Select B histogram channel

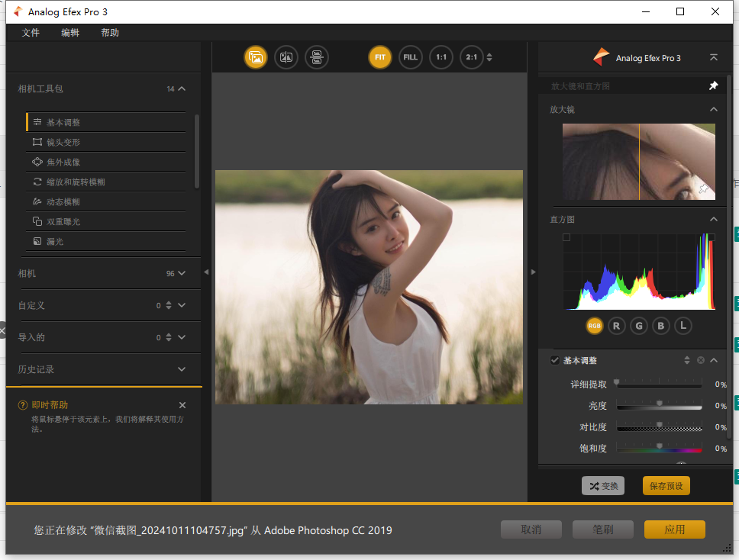click(x=661, y=326)
